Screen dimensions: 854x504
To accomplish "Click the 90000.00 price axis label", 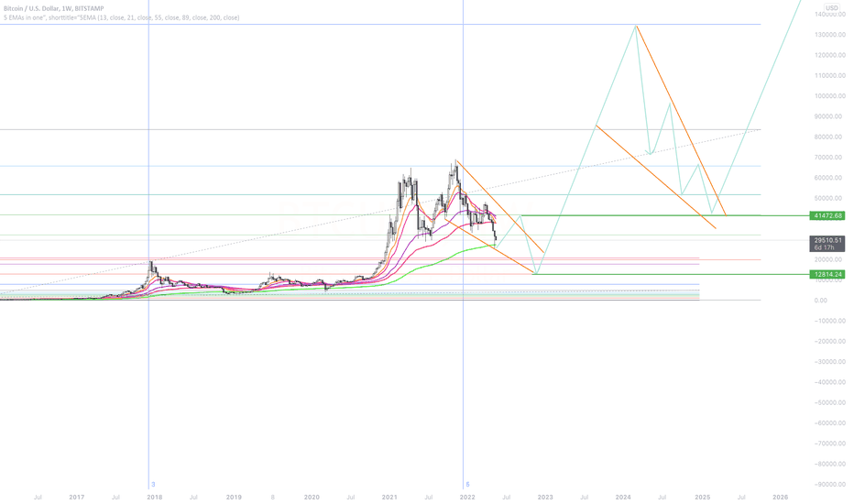I will click(829, 116).
